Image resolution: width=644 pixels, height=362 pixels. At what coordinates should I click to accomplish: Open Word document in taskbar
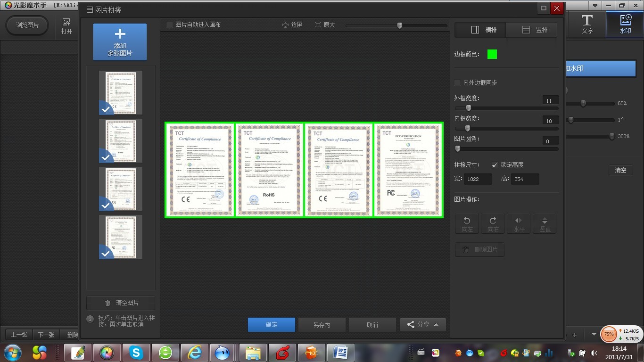(340, 353)
